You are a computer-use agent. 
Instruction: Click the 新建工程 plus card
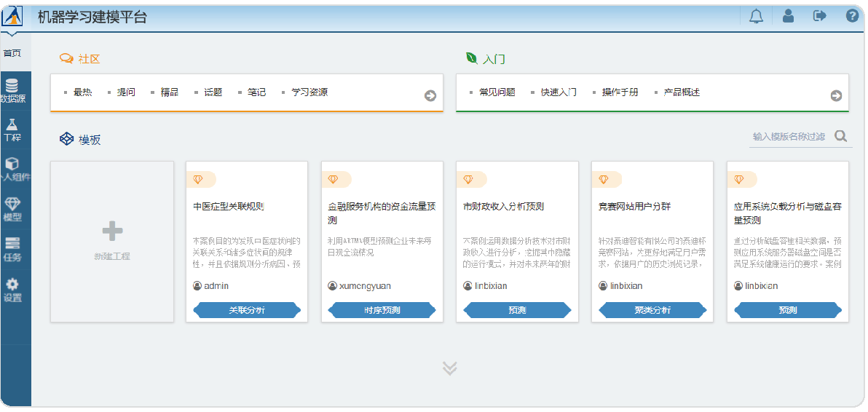(x=112, y=242)
